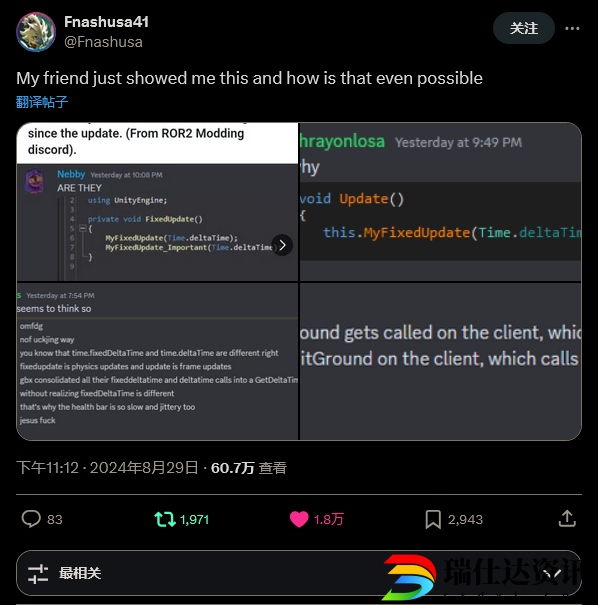Open the 最相关 sort filter icon

tap(38, 574)
